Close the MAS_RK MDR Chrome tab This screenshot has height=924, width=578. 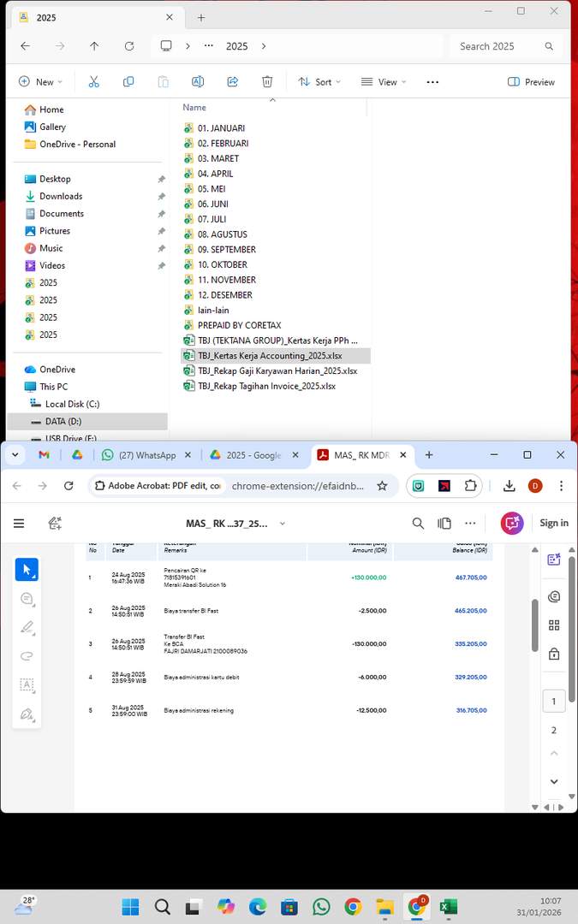pyautogui.click(x=402, y=455)
